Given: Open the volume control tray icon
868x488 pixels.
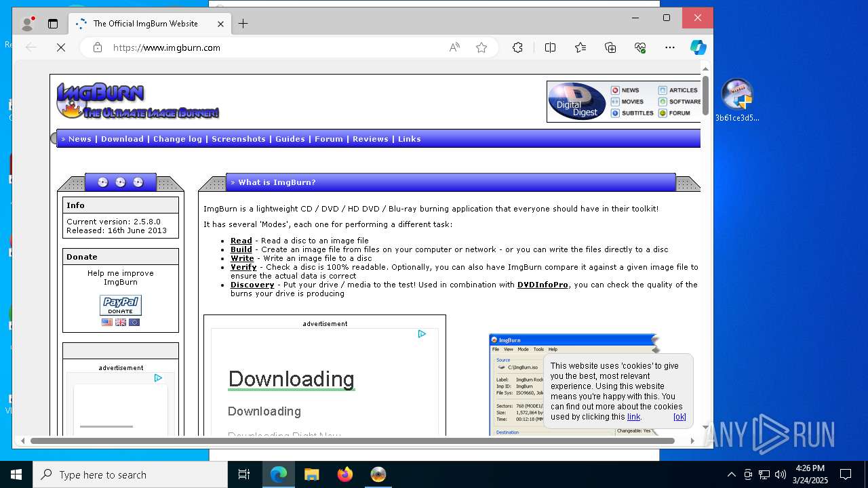Looking at the screenshot, I should point(781,474).
